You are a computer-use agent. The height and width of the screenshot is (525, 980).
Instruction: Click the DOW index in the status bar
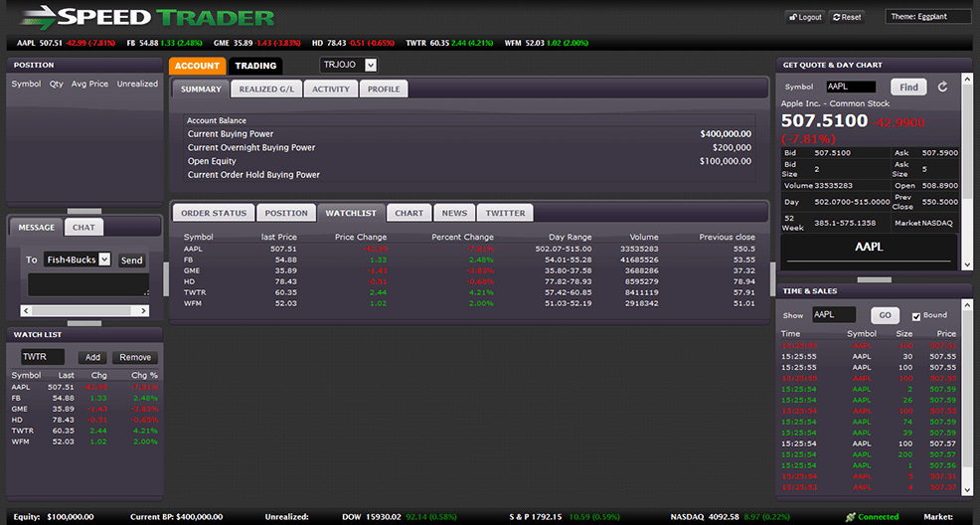click(x=400, y=517)
